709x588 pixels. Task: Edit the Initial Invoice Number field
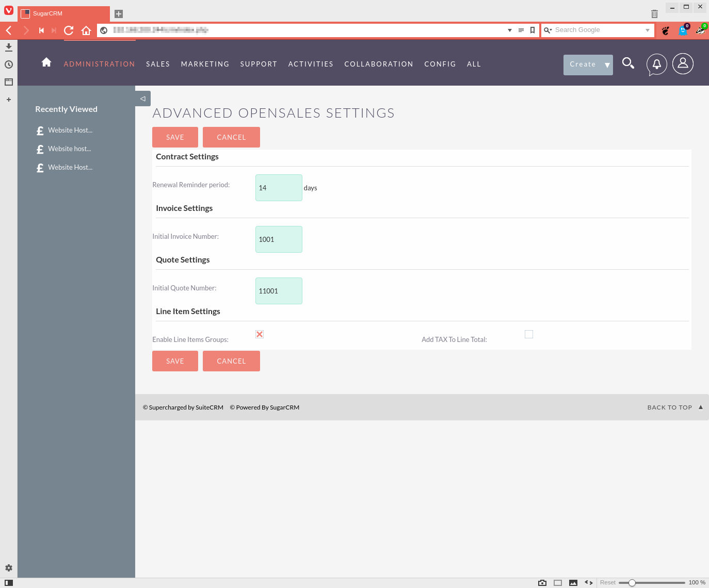279,239
